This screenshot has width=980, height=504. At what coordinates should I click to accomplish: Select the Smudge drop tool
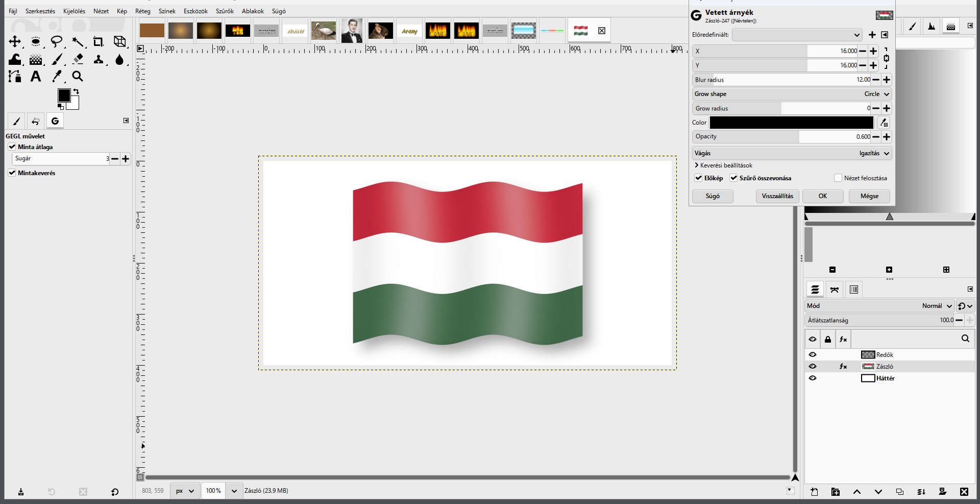coord(119,59)
